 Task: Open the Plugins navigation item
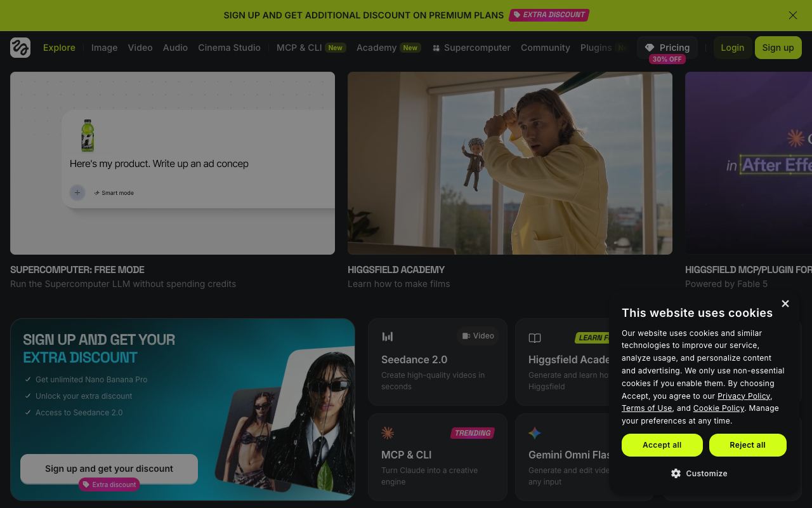596,48
